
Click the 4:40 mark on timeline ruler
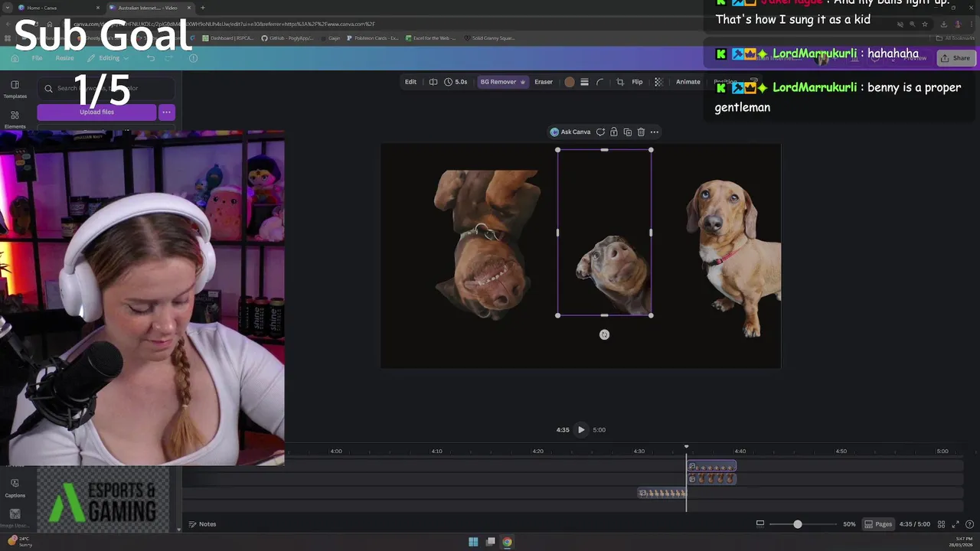coord(740,451)
